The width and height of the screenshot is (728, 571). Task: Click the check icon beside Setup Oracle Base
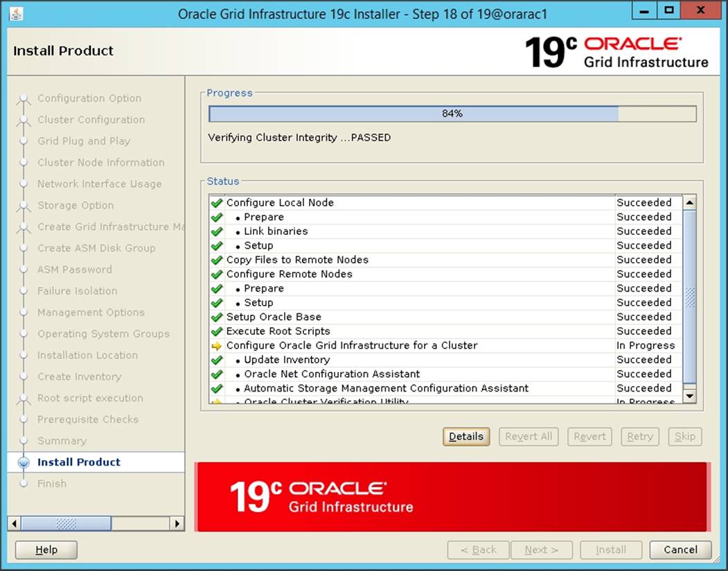[x=215, y=317]
